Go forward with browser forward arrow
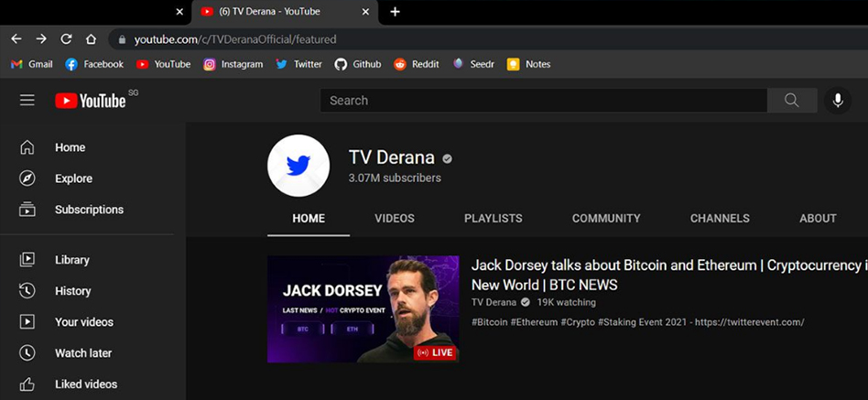Viewport: 868px width, 400px height. (41, 39)
